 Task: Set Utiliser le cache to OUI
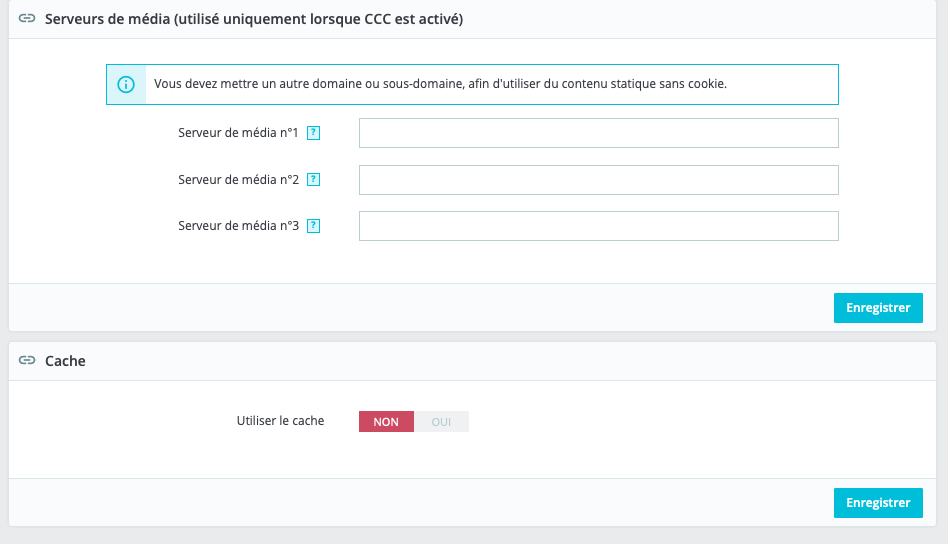click(441, 422)
